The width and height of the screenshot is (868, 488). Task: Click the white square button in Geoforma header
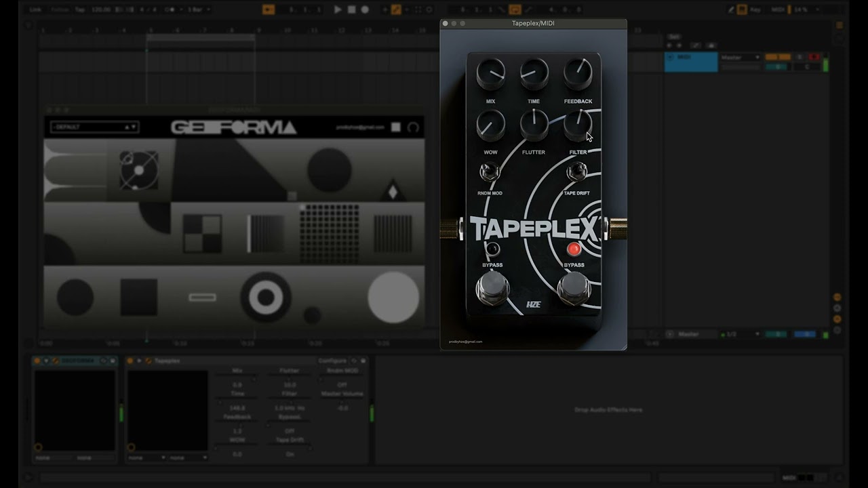[x=396, y=127]
